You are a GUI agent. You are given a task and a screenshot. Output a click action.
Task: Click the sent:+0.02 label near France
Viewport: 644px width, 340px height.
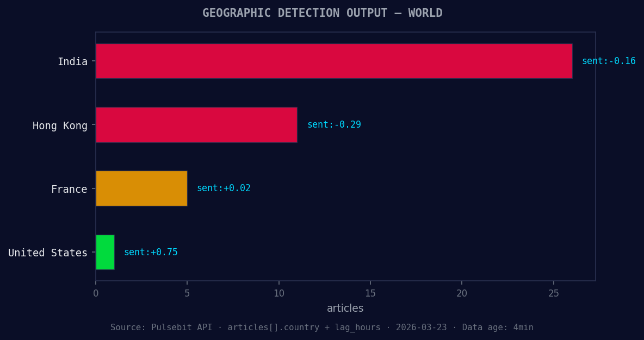click(x=224, y=188)
